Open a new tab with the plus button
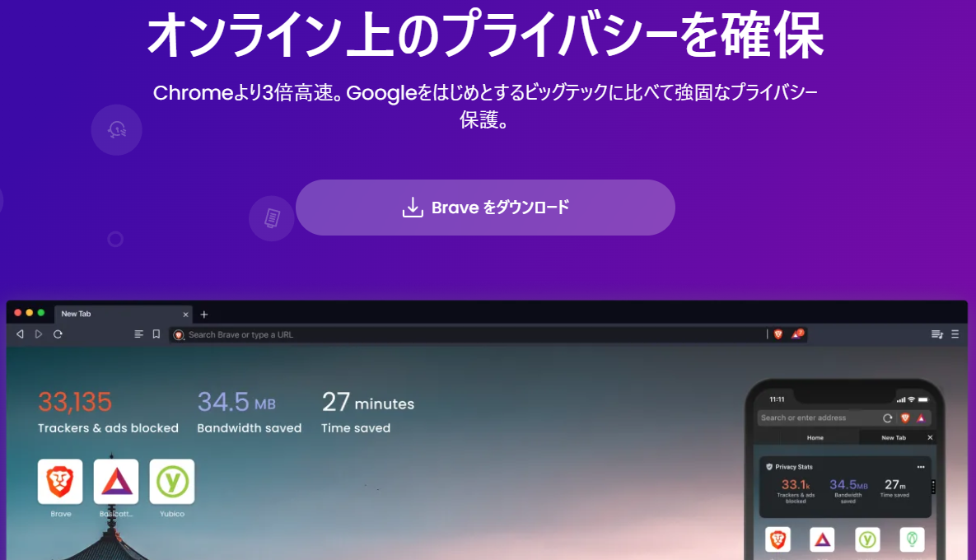Screen dimensions: 976x560 [x=204, y=314]
